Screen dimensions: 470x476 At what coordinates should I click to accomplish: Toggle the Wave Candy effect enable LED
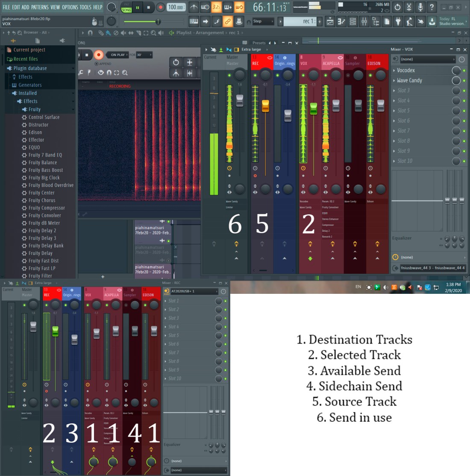pos(464,80)
